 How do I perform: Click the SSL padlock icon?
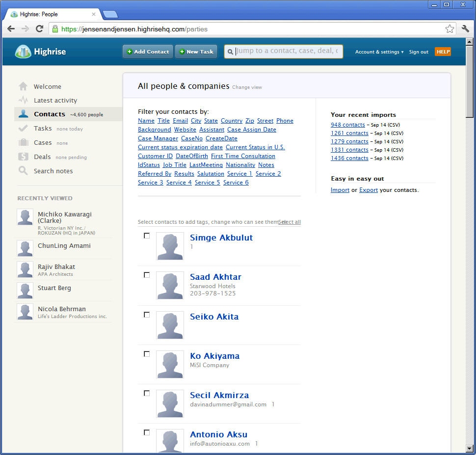coord(55,29)
